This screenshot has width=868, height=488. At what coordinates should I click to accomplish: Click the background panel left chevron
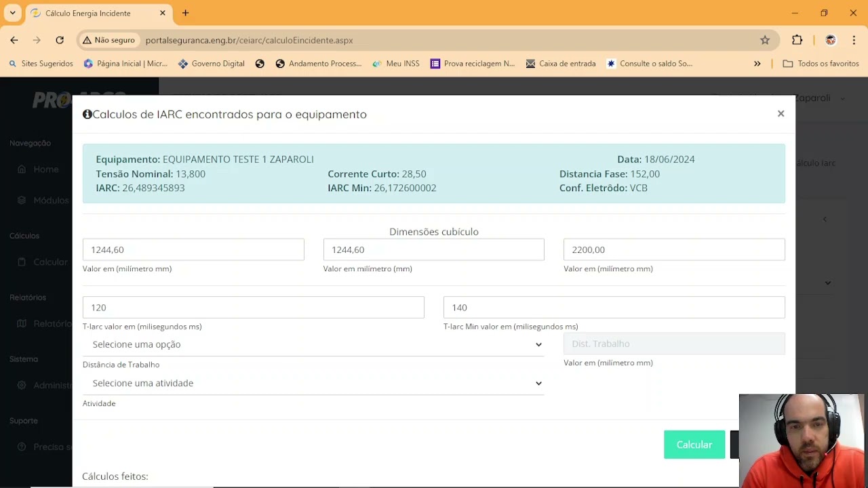pyautogui.click(x=825, y=219)
